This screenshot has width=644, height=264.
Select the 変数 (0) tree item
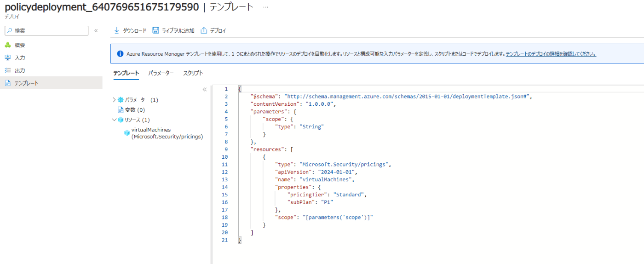132,110
